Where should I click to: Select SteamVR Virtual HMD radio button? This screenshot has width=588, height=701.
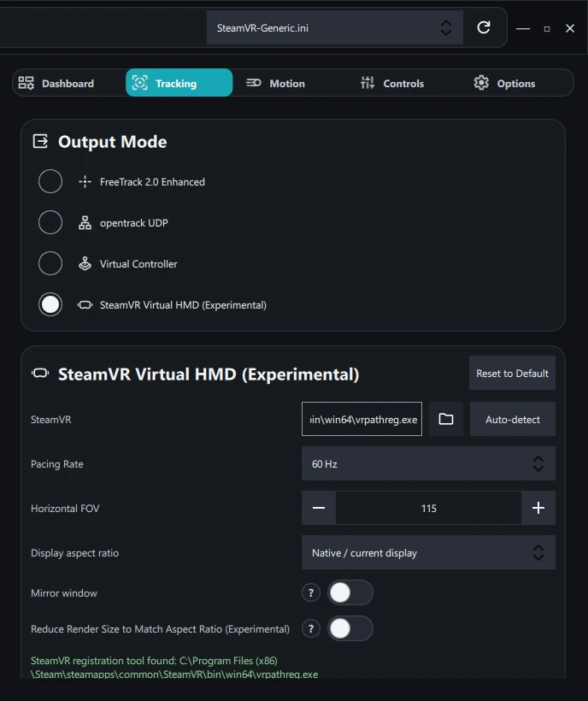(50, 304)
